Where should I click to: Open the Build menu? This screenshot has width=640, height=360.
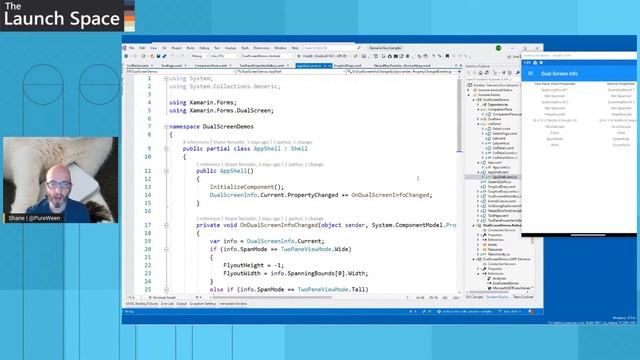pyautogui.click(x=191, y=48)
